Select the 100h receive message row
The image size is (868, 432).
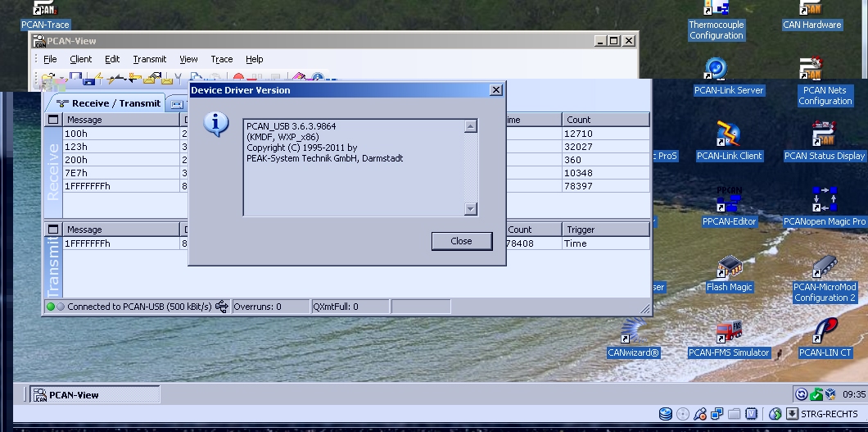[x=356, y=134]
